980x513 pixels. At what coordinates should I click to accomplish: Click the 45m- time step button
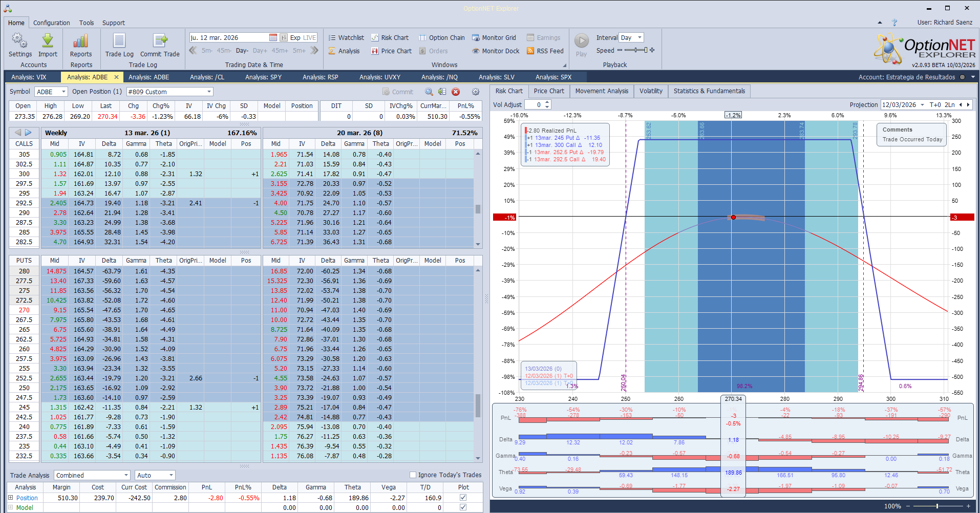pos(224,51)
